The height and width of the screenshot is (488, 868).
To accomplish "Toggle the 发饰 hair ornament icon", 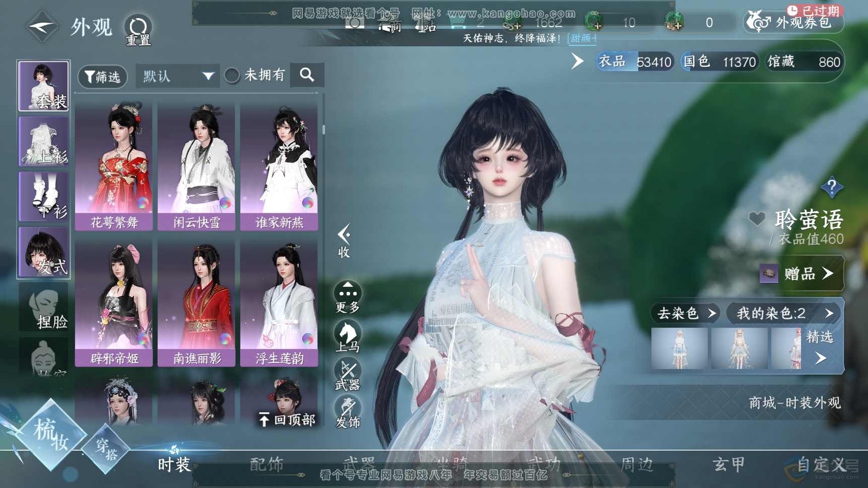I will [x=348, y=412].
